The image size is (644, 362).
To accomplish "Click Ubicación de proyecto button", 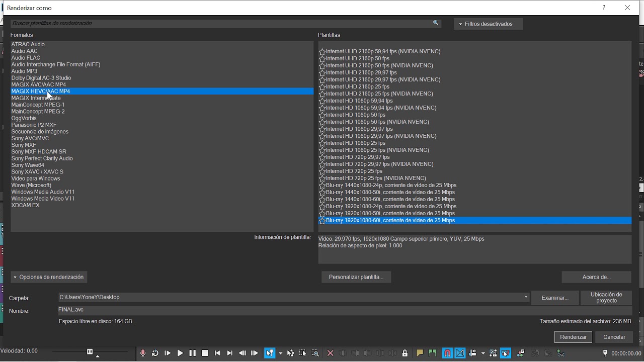I will [606, 298].
